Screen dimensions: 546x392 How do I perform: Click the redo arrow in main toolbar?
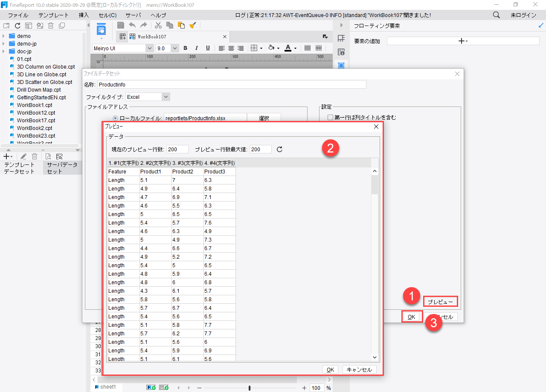coord(144,26)
